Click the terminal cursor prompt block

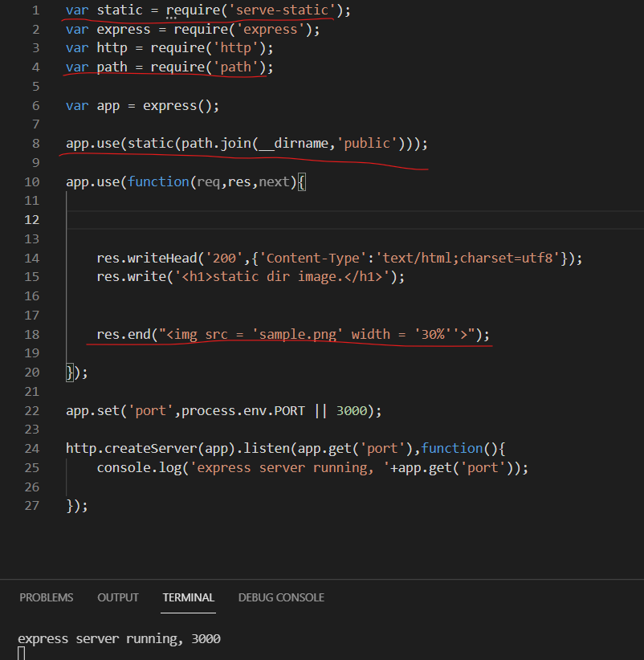click(x=22, y=654)
